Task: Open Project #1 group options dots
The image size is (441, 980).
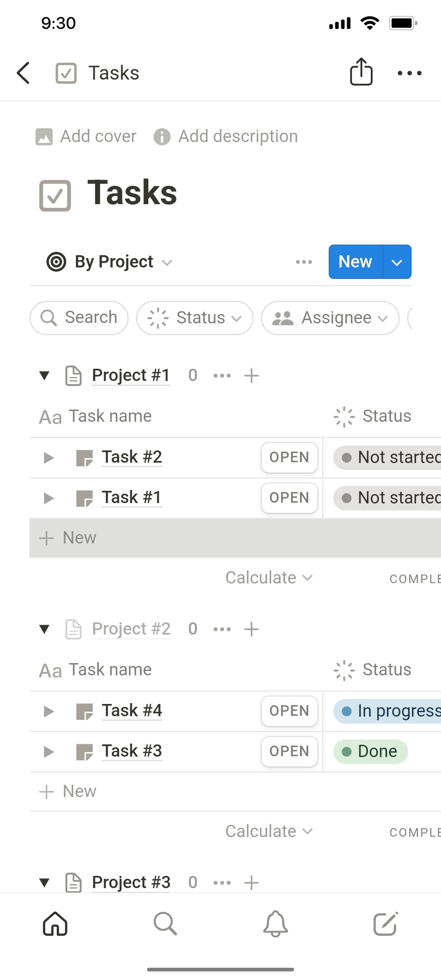Action: [x=222, y=375]
